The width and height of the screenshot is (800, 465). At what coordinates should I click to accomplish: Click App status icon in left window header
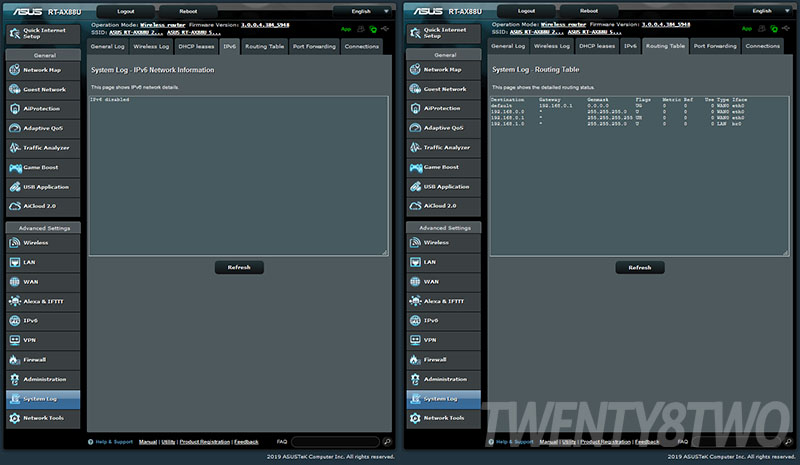pos(346,29)
